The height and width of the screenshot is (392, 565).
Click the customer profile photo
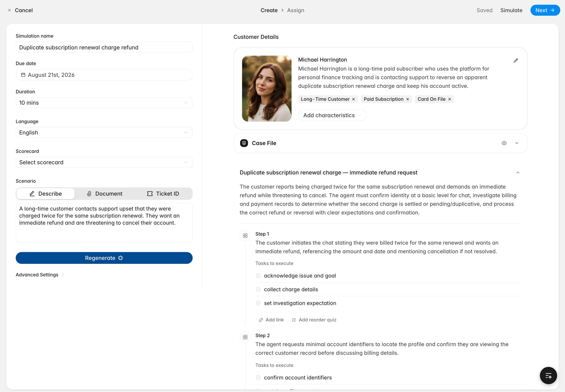[267, 88]
